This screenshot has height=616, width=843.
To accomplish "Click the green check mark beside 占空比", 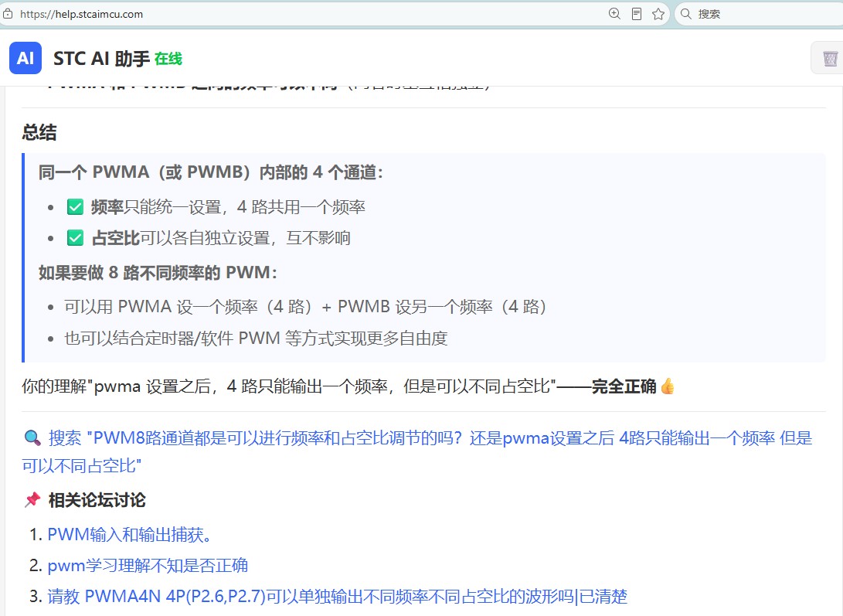I will tap(75, 238).
